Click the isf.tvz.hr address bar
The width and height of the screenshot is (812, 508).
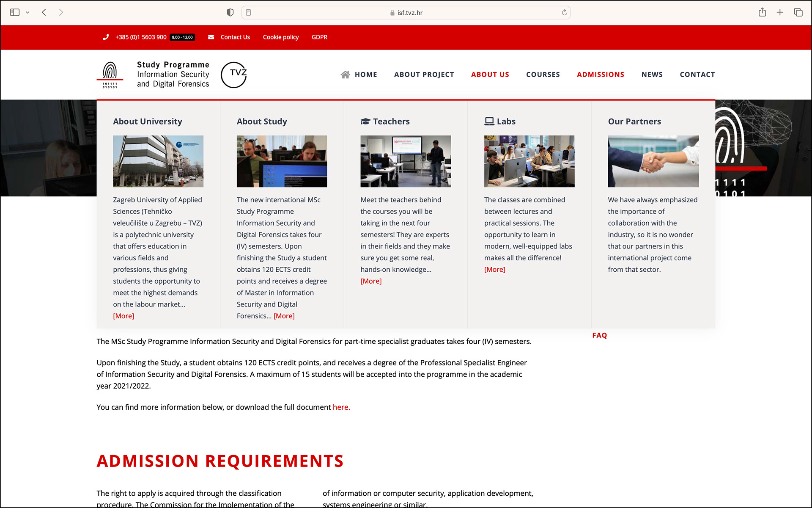point(406,13)
